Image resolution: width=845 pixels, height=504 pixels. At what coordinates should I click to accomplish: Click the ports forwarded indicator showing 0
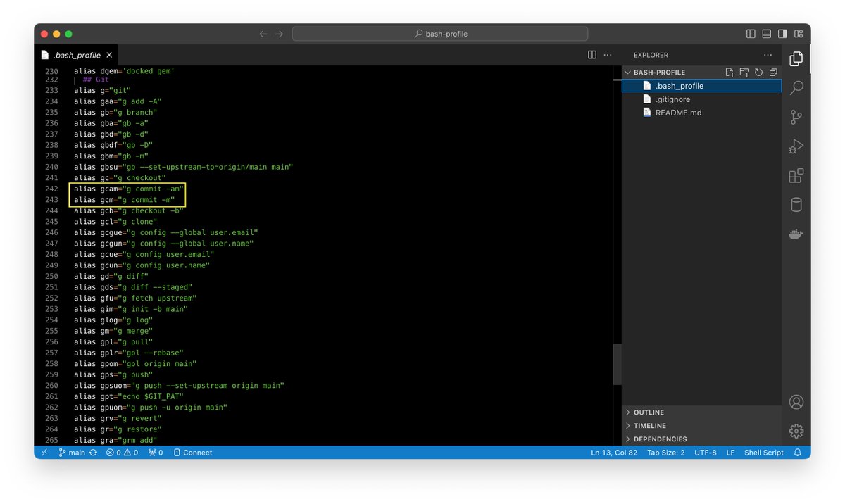click(156, 453)
